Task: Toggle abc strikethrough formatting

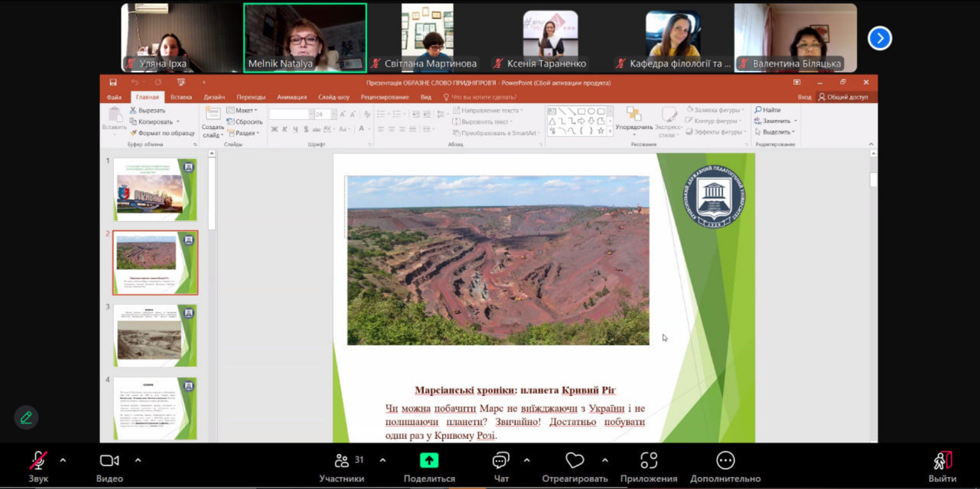Action: click(x=317, y=129)
